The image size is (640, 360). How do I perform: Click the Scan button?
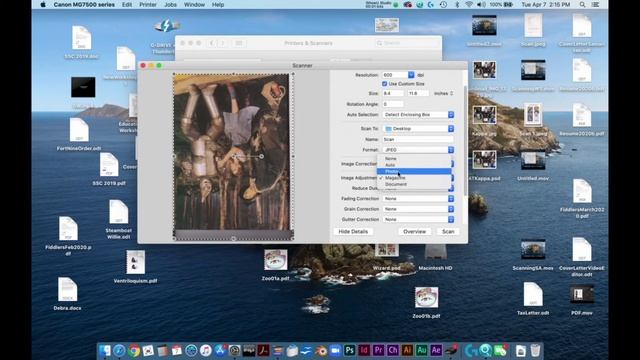click(x=448, y=231)
